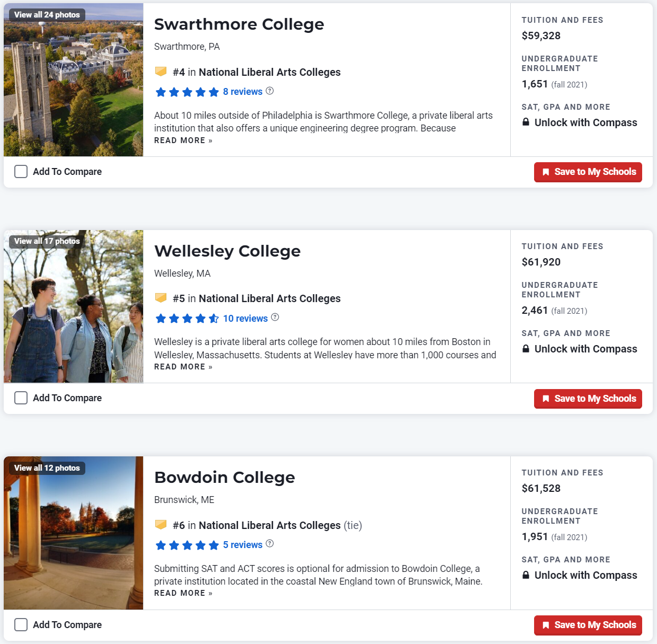Viewport: 657px width, 644px height.
Task: Expand Wellesley's description with READ MORE
Action: click(183, 367)
